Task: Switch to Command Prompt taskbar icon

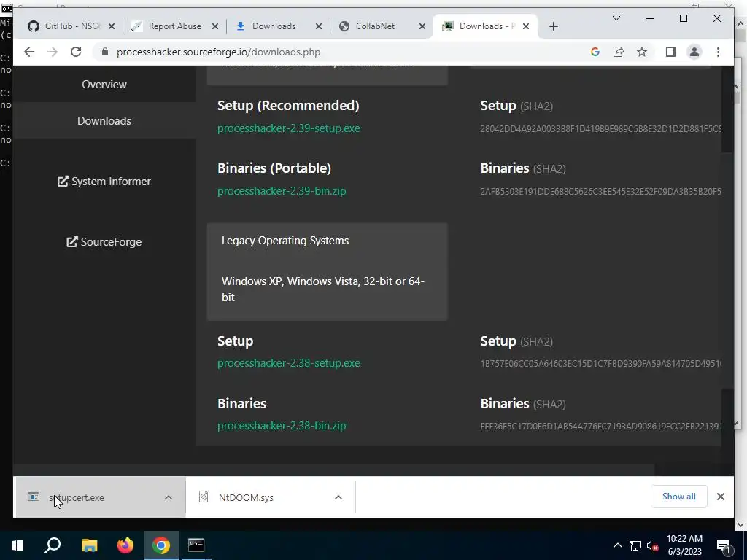Action: (196, 545)
